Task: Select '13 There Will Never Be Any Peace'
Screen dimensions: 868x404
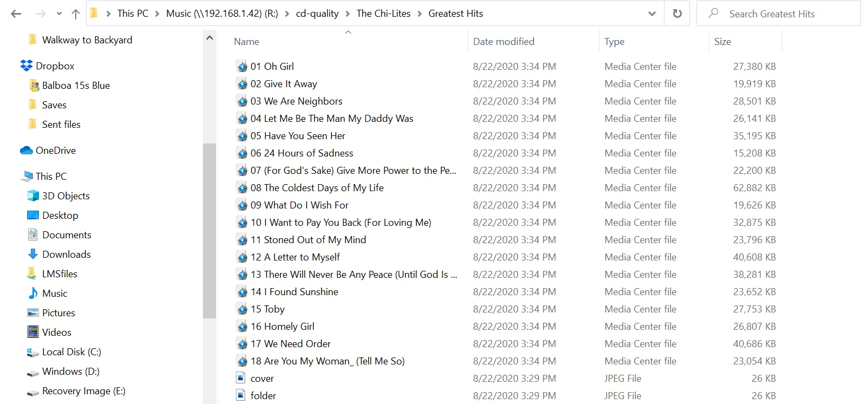Action: pos(353,275)
